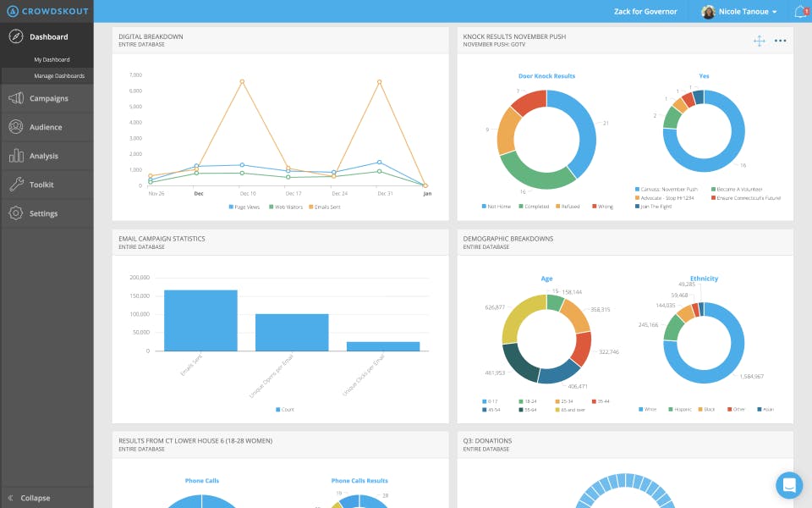Screen dimensions: 812x508
Task: Select the Dashboard menu label
Action: point(49,36)
